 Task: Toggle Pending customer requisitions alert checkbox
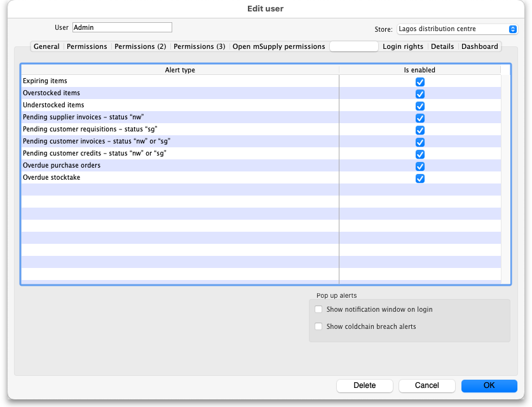coord(419,130)
